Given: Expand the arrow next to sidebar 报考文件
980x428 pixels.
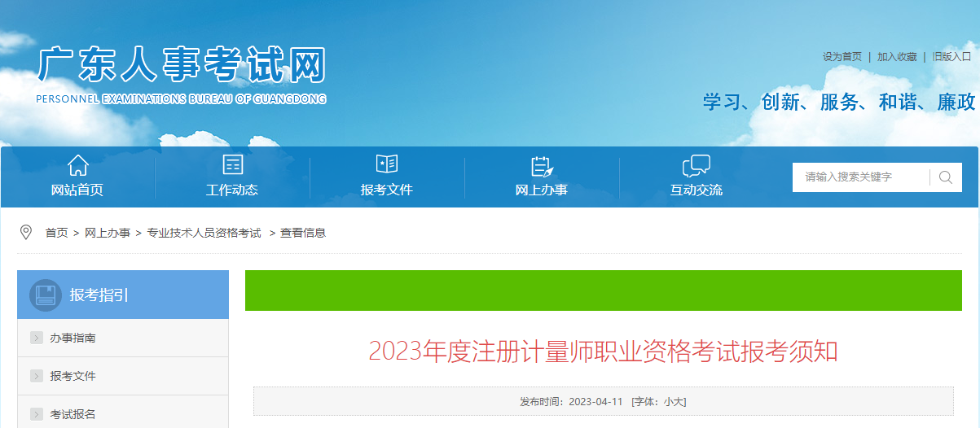Looking at the screenshot, I should tap(37, 376).
